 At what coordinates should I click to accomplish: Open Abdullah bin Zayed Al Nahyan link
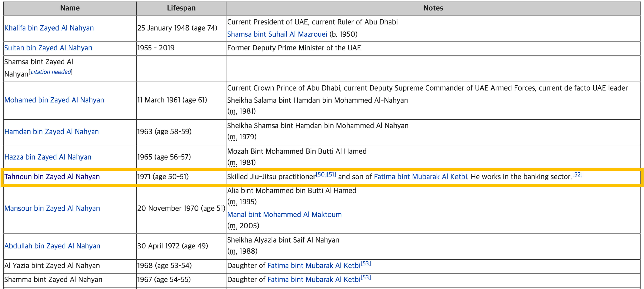coord(52,246)
